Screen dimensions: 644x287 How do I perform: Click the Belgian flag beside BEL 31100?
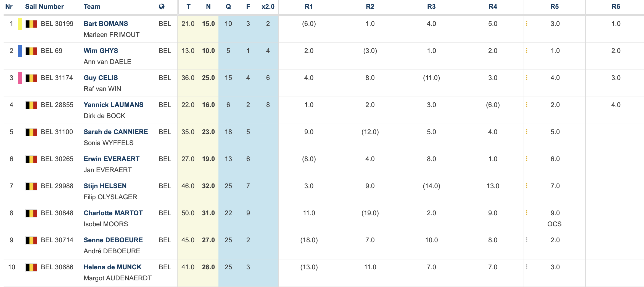[31, 132]
